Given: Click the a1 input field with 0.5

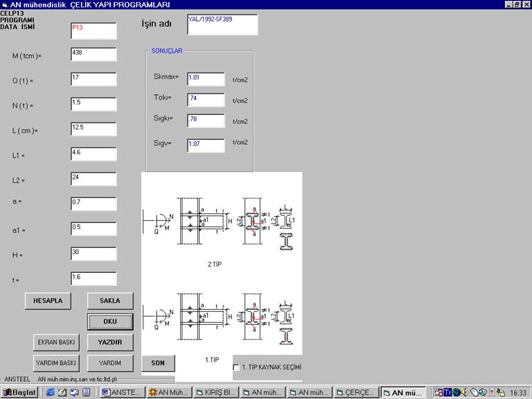Looking at the screenshot, I should tap(94, 229).
